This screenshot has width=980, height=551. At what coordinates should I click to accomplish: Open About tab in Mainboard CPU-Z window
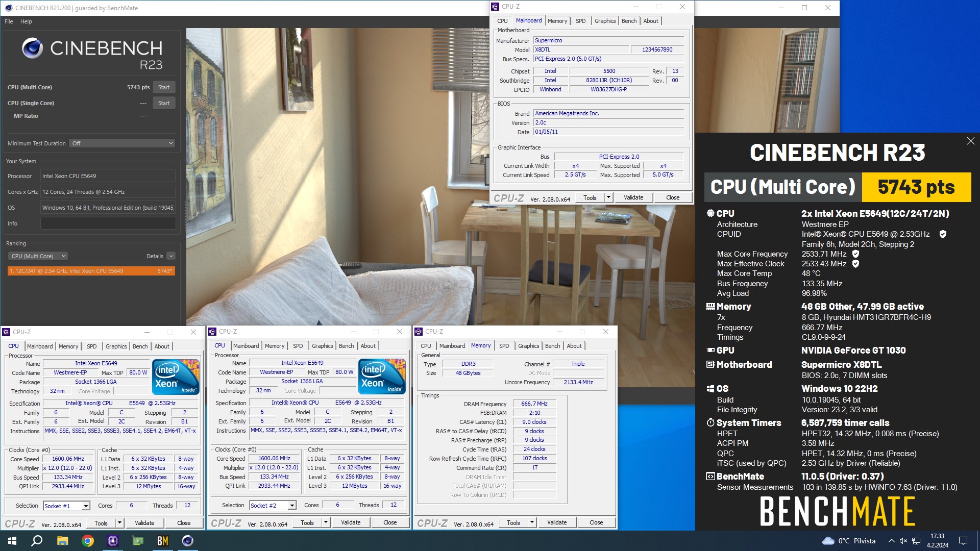[x=651, y=21]
